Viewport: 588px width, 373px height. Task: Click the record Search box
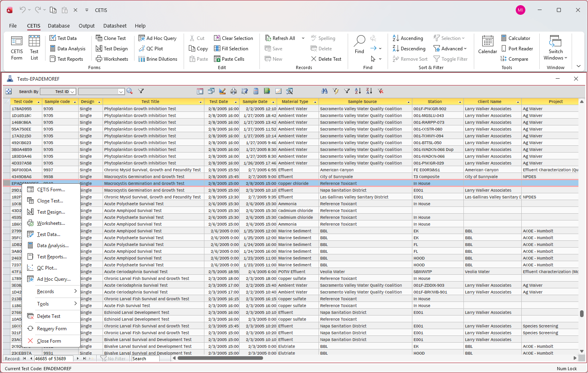145,359
